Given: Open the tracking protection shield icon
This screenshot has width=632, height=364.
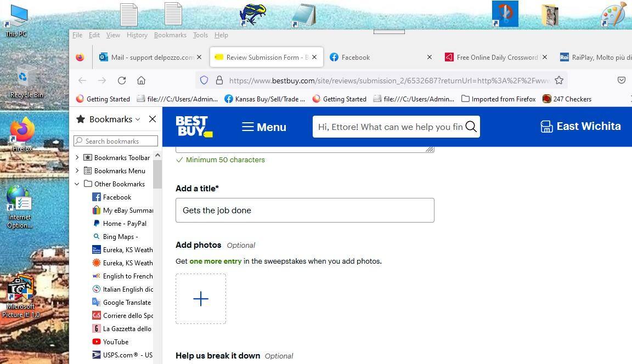Looking at the screenshot, I should click(204, 81).
